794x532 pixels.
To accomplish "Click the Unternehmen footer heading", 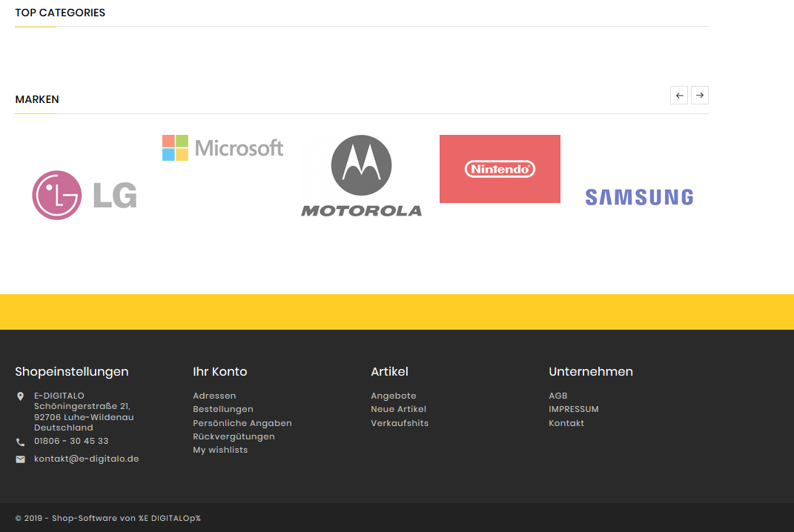I will (x=591, y=371).
